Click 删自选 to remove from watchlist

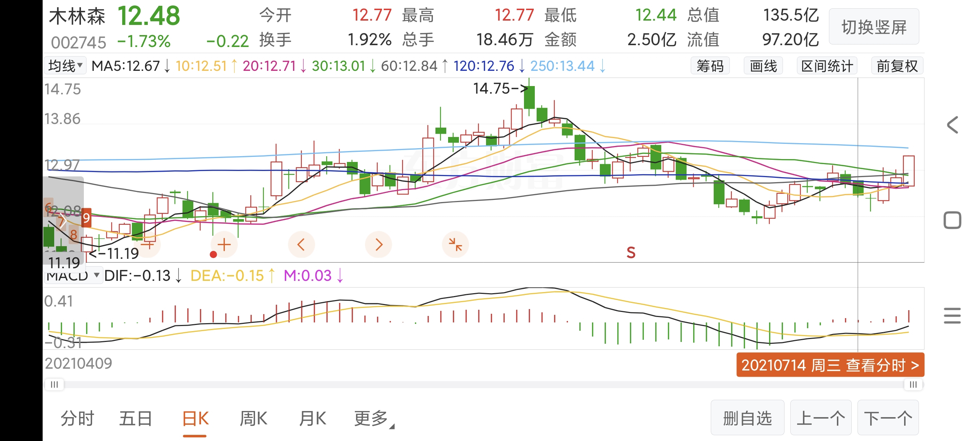tap(747, 418)
